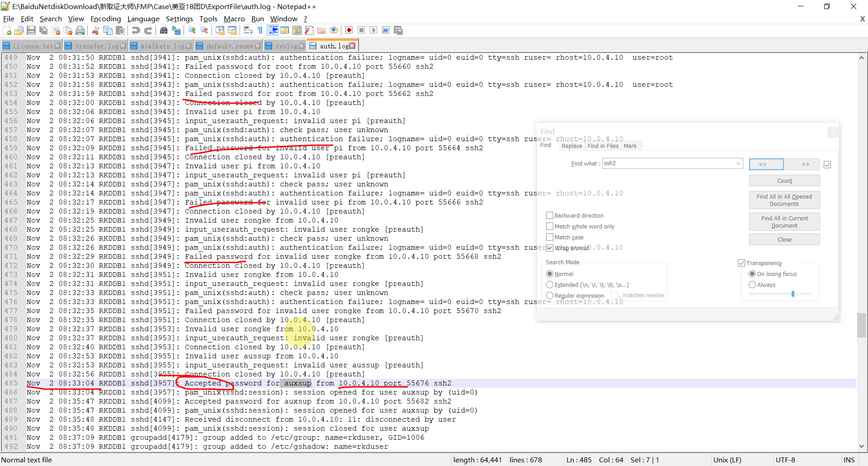868x466 pixels.
Task: Click the Close document toolbar icon
Action: 56,30
